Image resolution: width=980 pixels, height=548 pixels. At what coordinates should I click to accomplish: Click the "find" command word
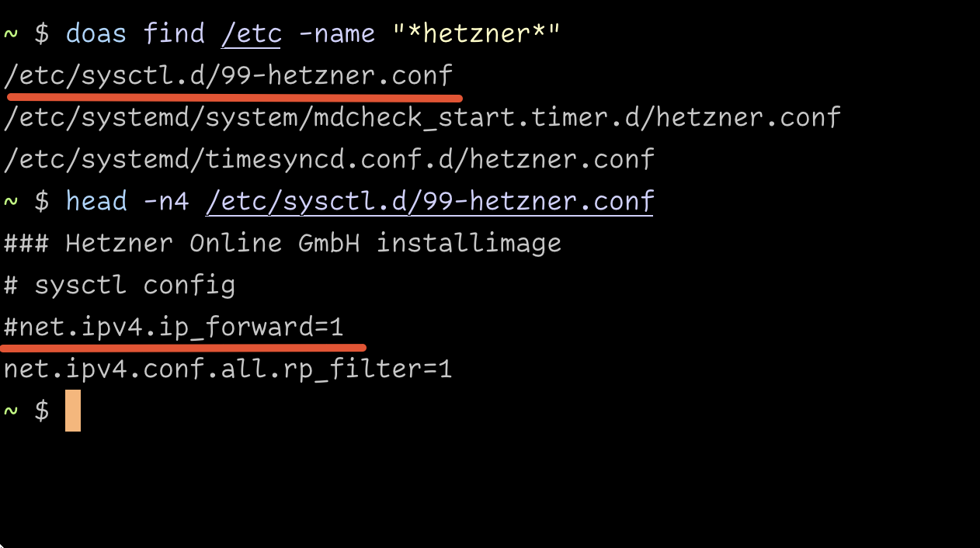coord(174,33)
